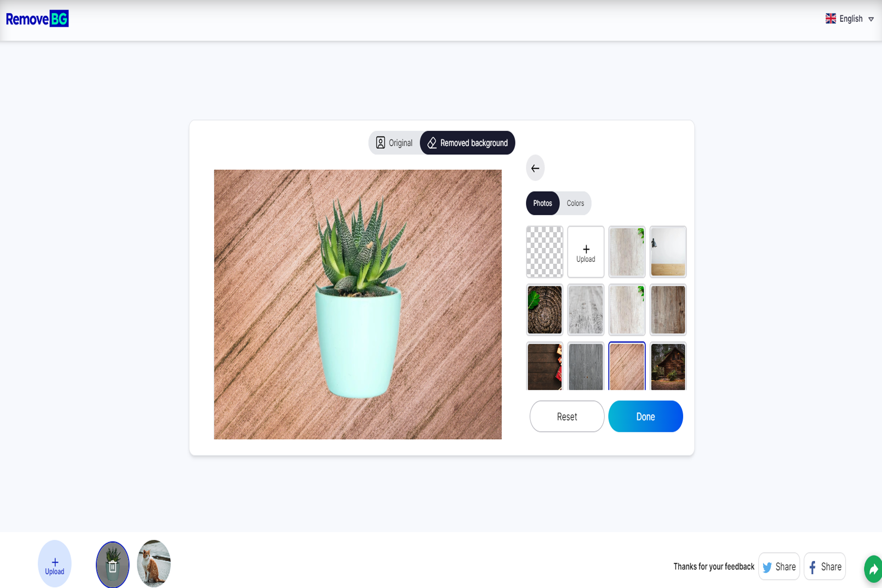Select the transparent checkerboard background

[544, 252]
